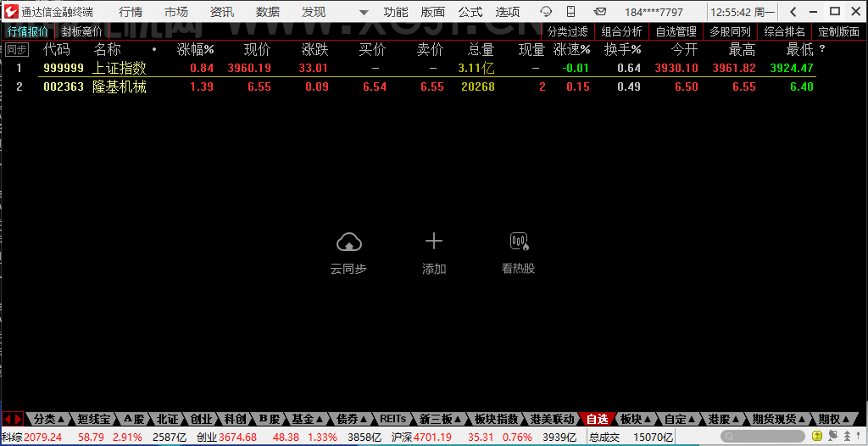Click the question mark beside 最低 header

pos(822,50)
